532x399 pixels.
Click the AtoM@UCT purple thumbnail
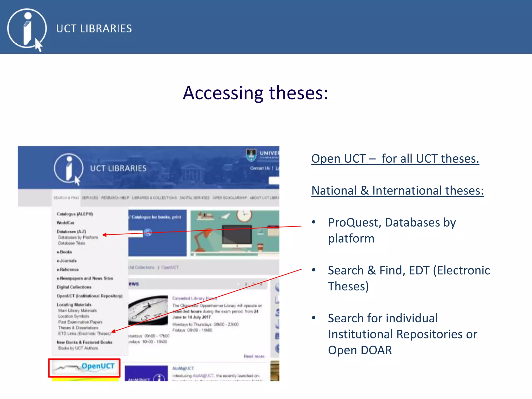click(x=146, y=373)
